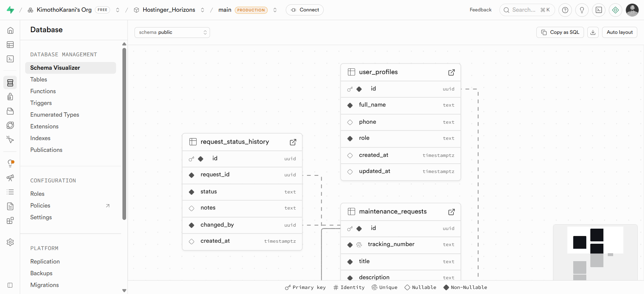Click the Connect button
644x294 pixels.
point(305,10)
